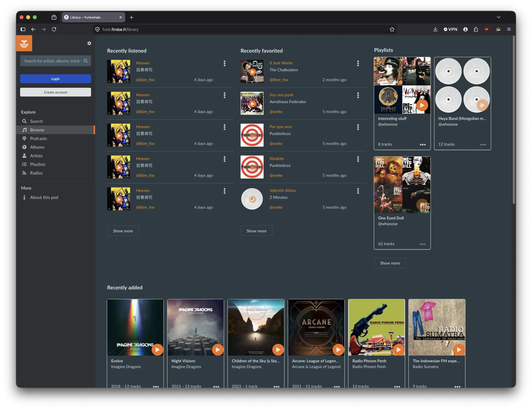Open a new browser tab
Image resolution: width=532 pixels, height=409 pixels.
pyautogui.click(x=131, y=17)
